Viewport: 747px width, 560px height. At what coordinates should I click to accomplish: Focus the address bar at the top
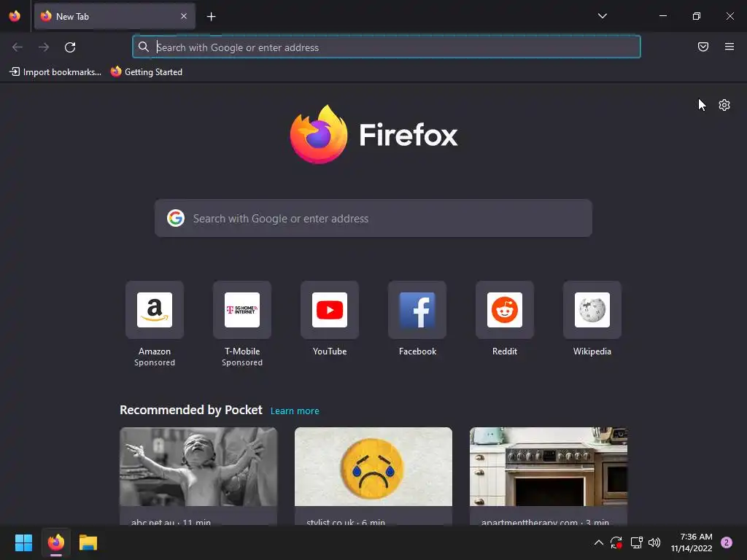pyautogui.click(x=387, y=47)
